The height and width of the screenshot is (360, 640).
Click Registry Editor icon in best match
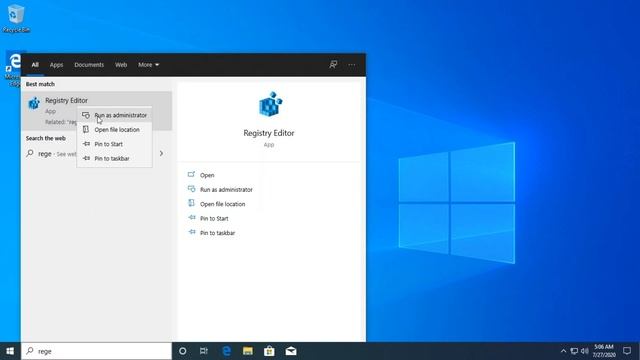click(x=34, y=103)
